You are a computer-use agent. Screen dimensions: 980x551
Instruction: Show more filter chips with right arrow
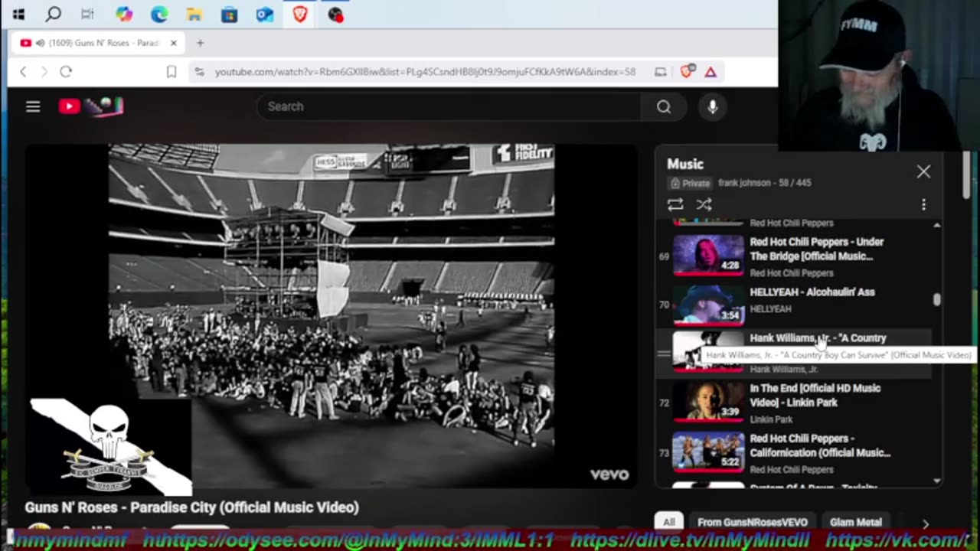pos(926,523)
